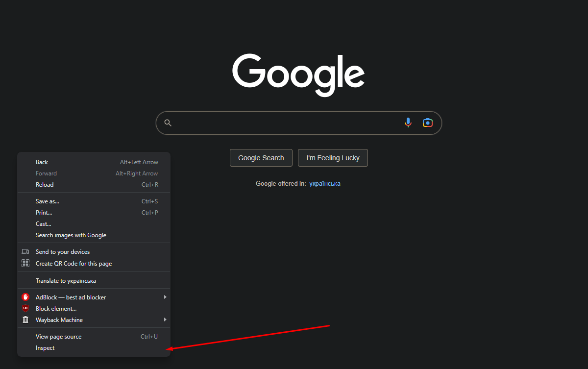This screenshot has height=369, width=588.
Task: Click the I'm Feeling Lucky button
Action: click(x=333, y=158)
